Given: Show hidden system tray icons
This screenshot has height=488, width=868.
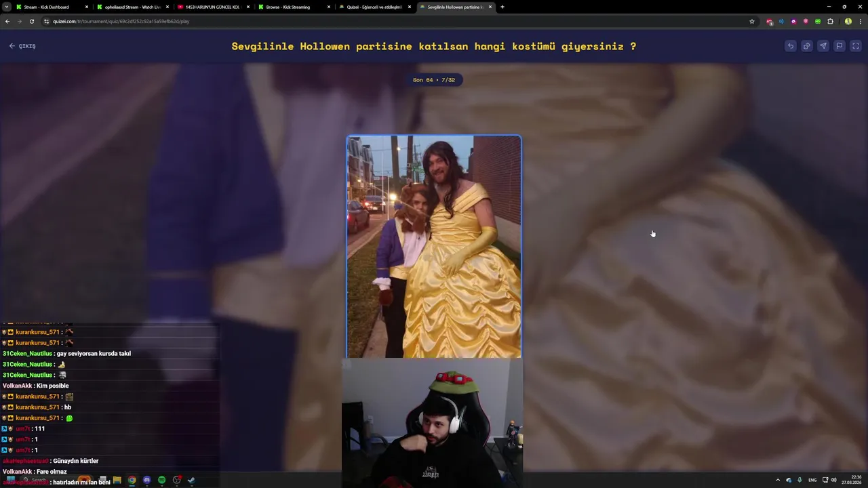Looking at the screenshot, I should 778,480.
